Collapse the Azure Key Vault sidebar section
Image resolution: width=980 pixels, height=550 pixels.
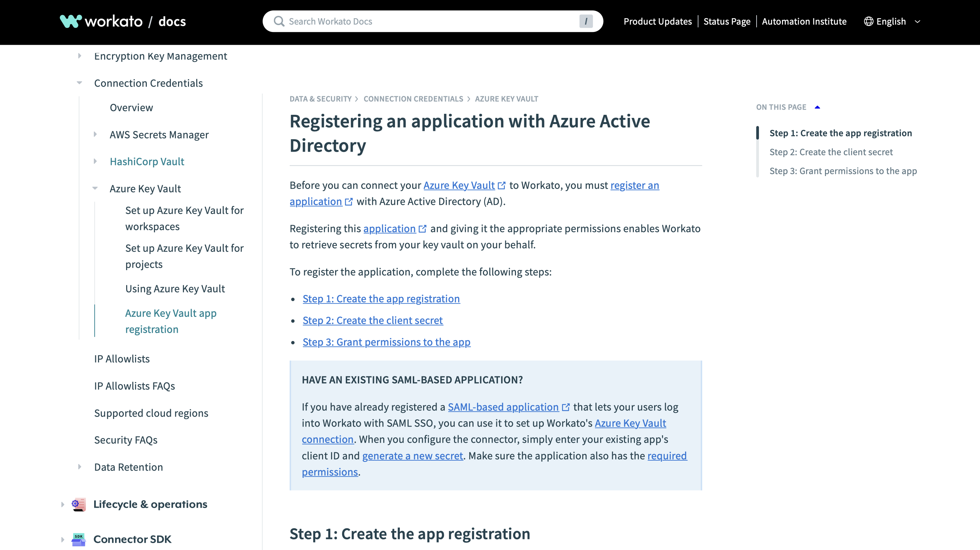95,188
